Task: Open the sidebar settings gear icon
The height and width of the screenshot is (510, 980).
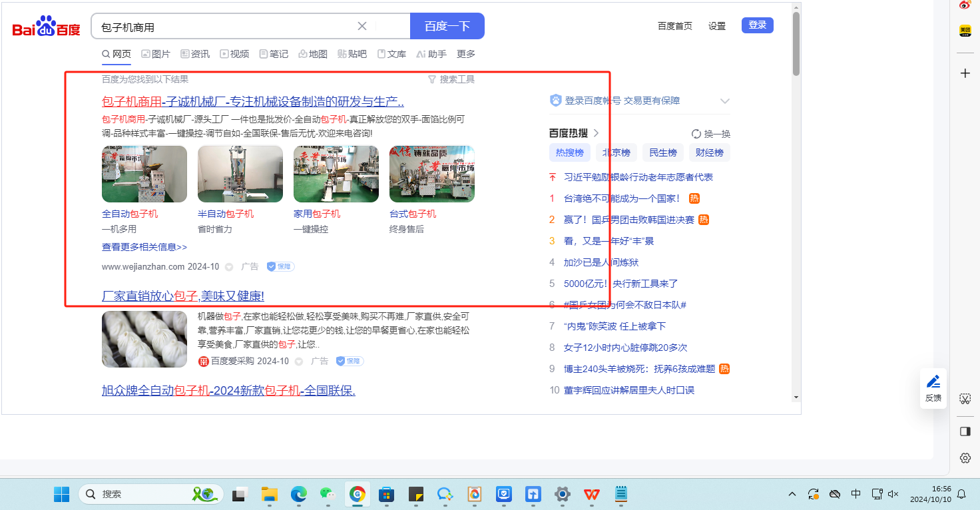Action: click(x=965, y=458)
